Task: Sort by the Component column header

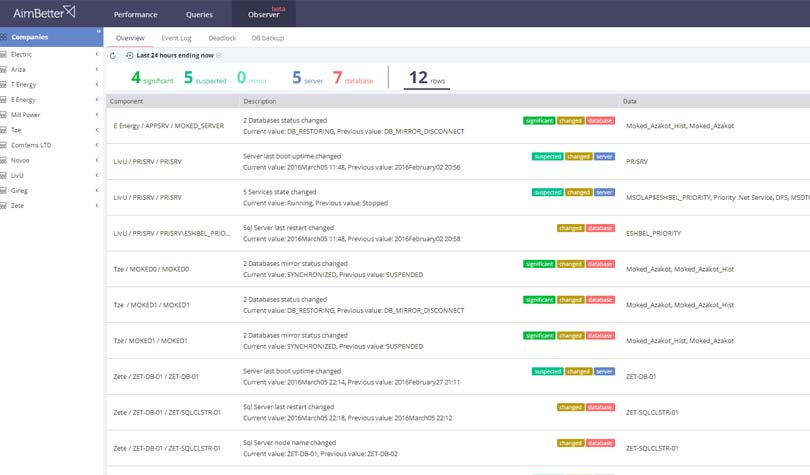Action: coord(127,101)
